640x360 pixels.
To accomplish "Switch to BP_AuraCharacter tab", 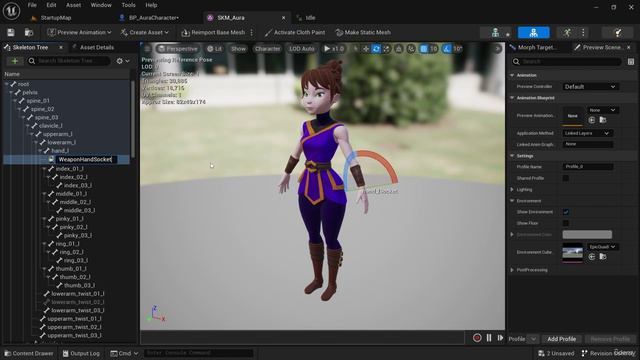I will click(153, 18).
